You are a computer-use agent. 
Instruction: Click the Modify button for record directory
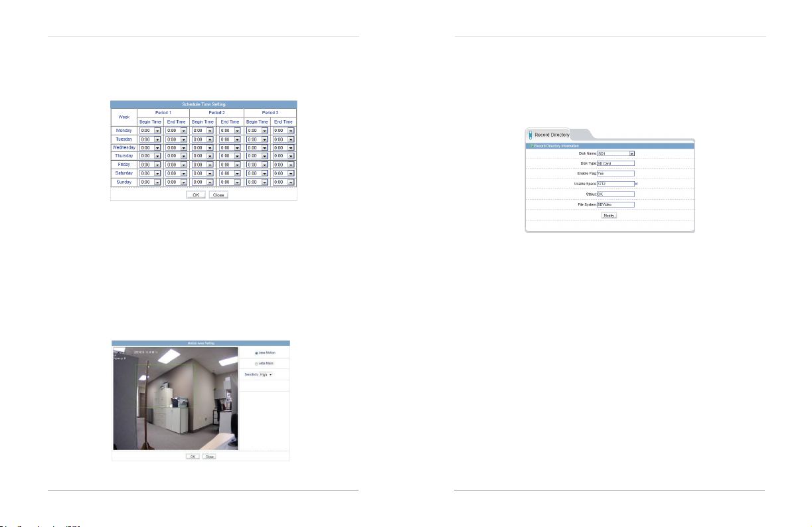point(609,216)
